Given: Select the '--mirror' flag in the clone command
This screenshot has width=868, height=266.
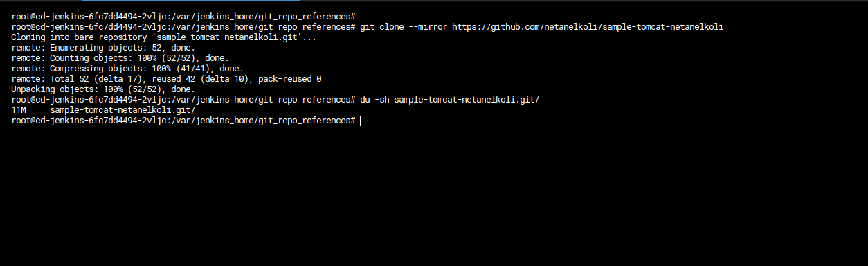Looking at the screenshot, I should point(428,26).
